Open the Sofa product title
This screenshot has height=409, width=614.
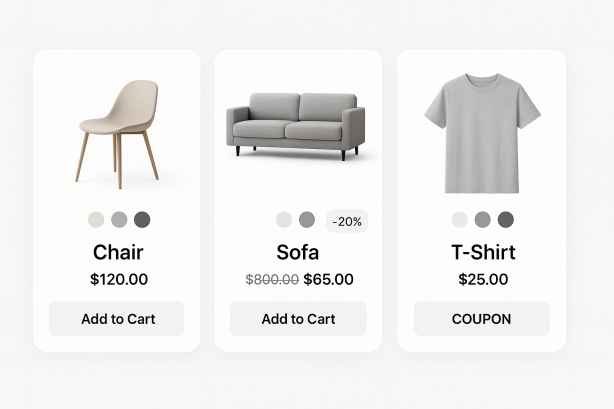click(298, 253)
